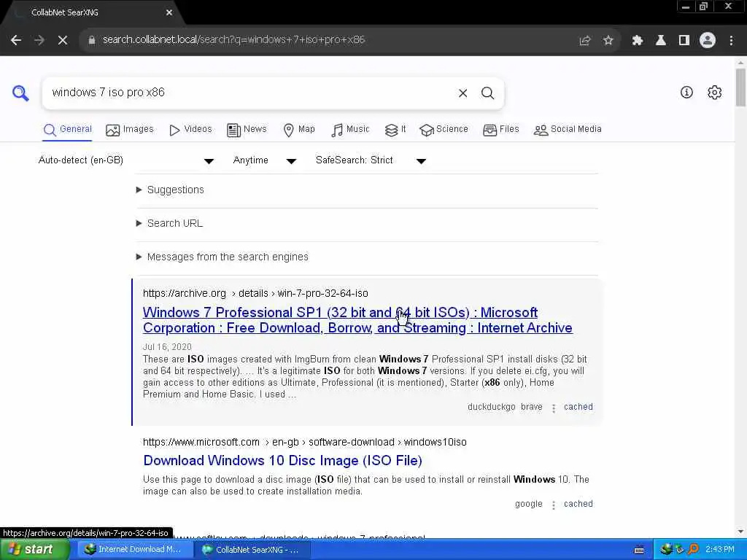This screenshot has width=747, height=560.
Task: Click the orange search tray icon
Action: [x=694, y=550]
